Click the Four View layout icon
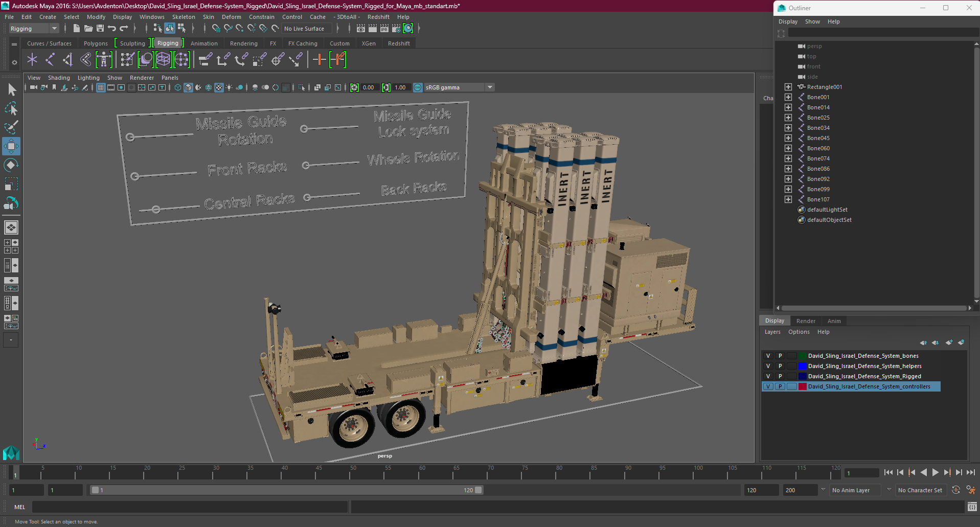The width and height of the screenshot is (980, 527). [x=11, y=246]
